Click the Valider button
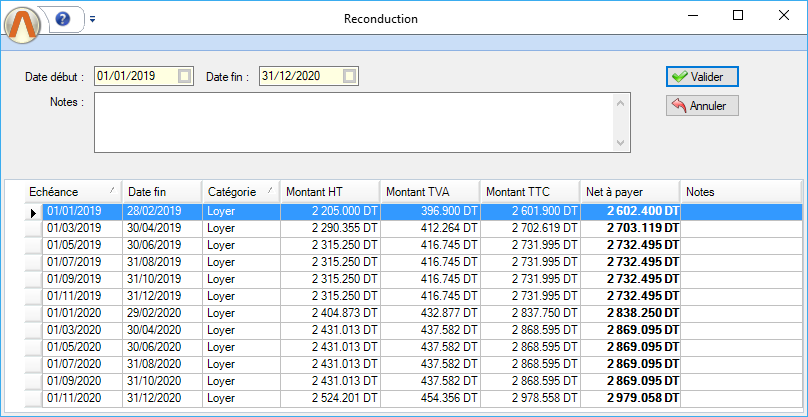The image size is (808, 417). pos(702,76)
